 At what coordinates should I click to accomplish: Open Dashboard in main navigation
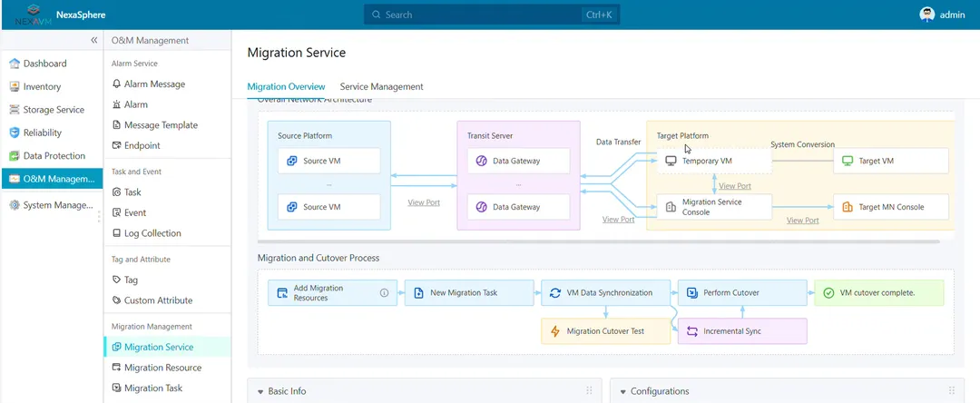(x=51, y=64)
